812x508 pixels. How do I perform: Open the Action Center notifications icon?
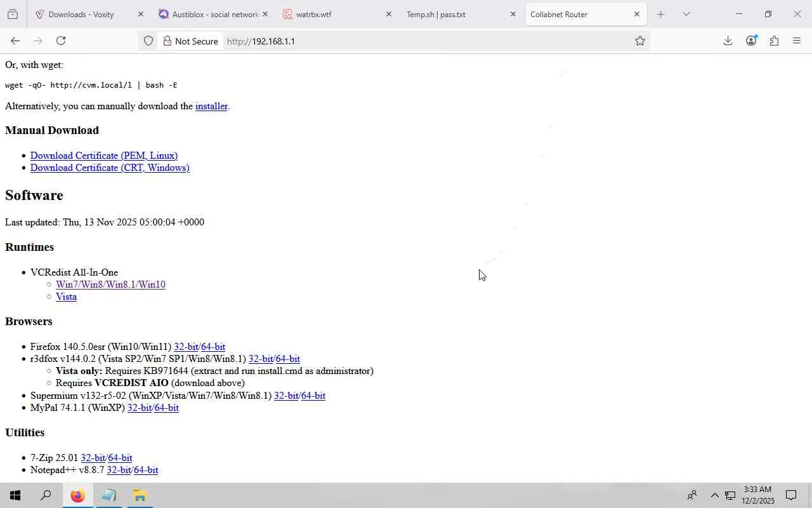pos(791,495)
